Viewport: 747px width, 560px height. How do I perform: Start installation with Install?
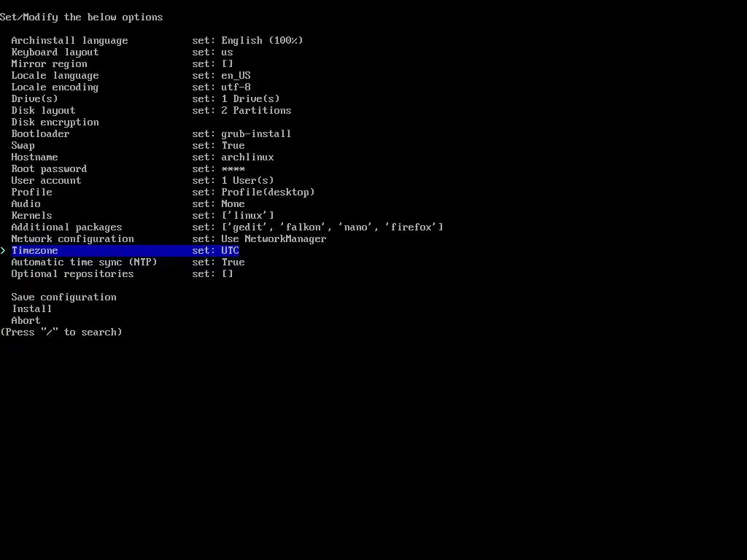click(x=31, y=309)
